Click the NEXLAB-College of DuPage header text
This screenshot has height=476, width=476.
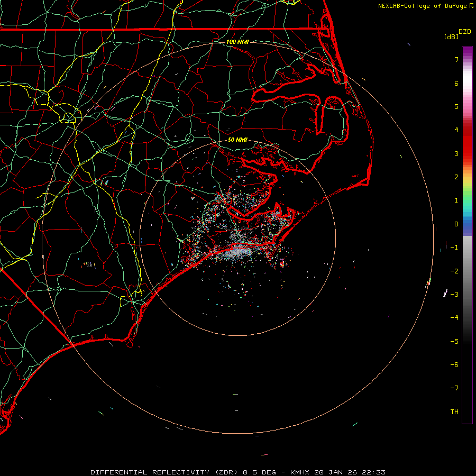pos(423,6)
